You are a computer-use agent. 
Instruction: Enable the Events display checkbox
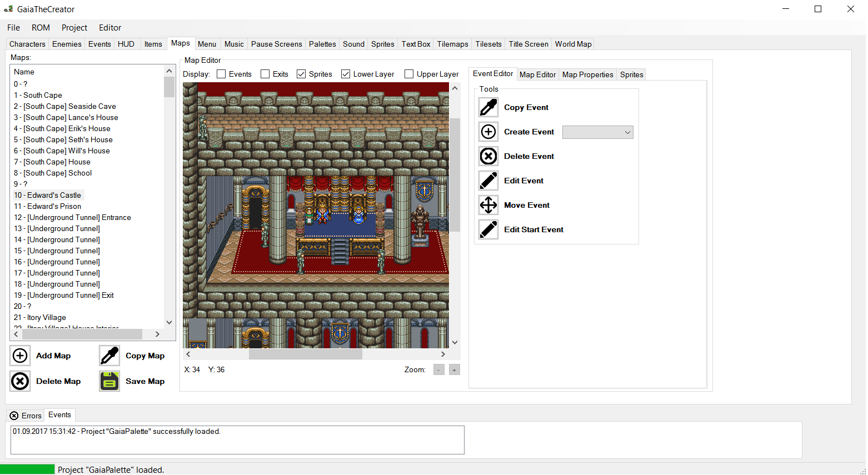tap(222, 73)
